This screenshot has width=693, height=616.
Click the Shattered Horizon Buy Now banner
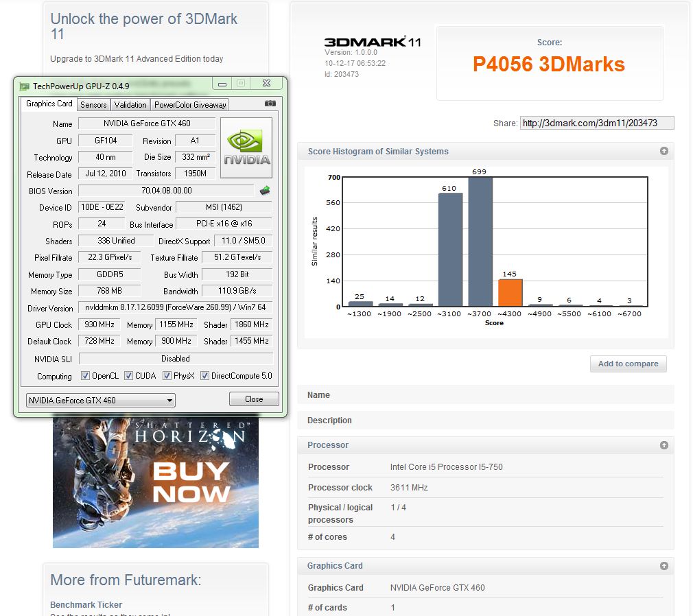coord(156,482)
